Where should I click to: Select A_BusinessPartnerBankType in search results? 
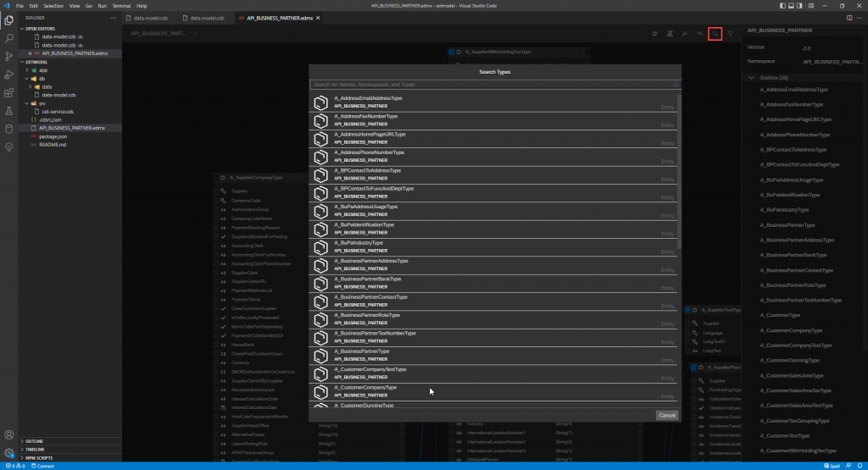click(x=492, y=283)
